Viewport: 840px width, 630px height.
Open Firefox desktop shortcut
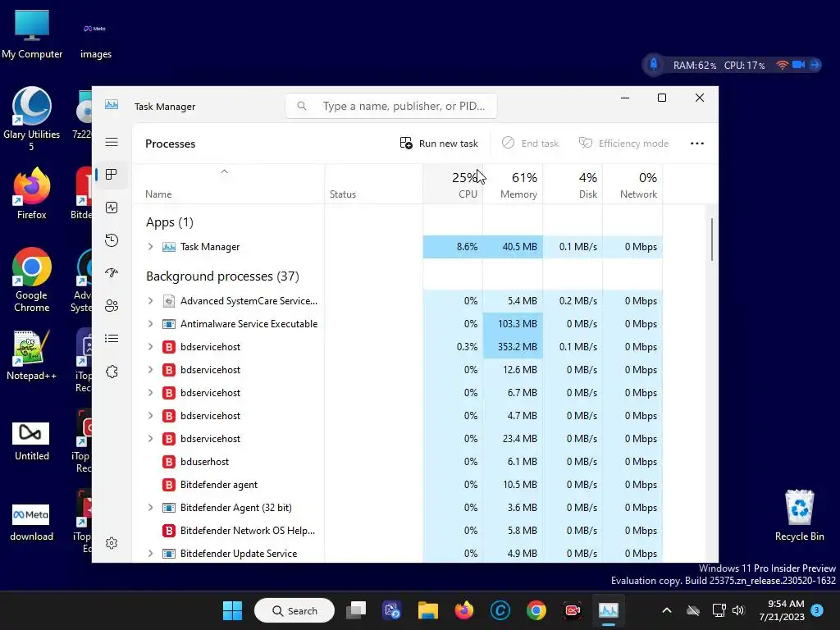point(32,193)
